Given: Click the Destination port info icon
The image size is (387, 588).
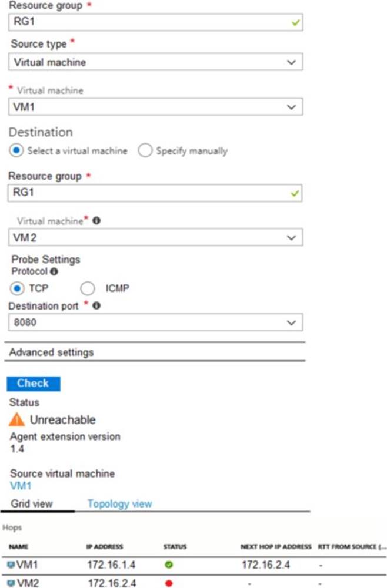Looking at the screenshot, I should [96, 305].
